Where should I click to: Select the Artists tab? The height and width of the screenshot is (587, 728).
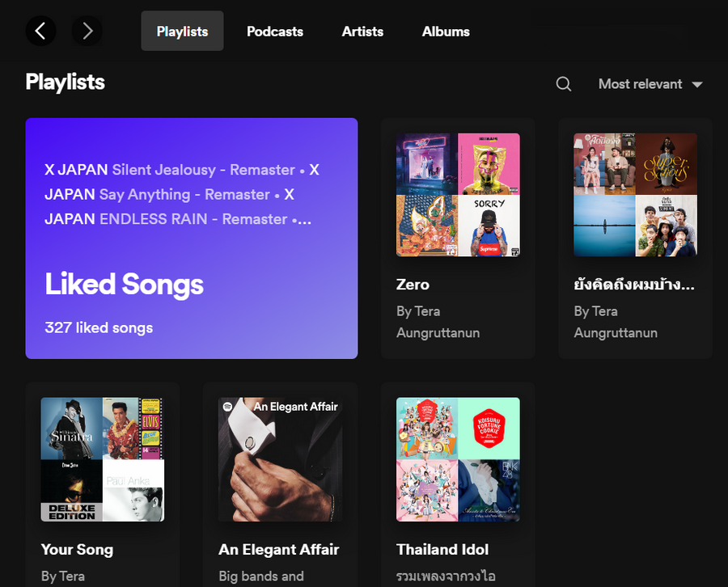362,32
